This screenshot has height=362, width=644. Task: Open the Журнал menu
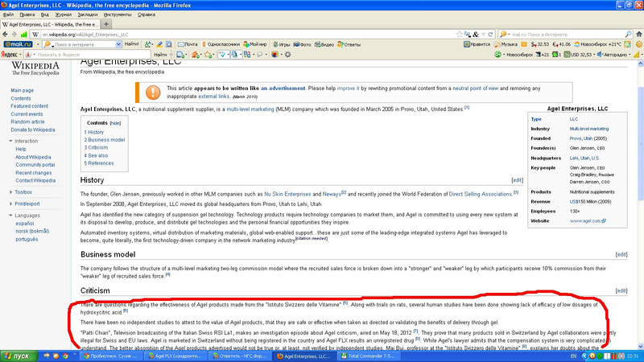64,14
